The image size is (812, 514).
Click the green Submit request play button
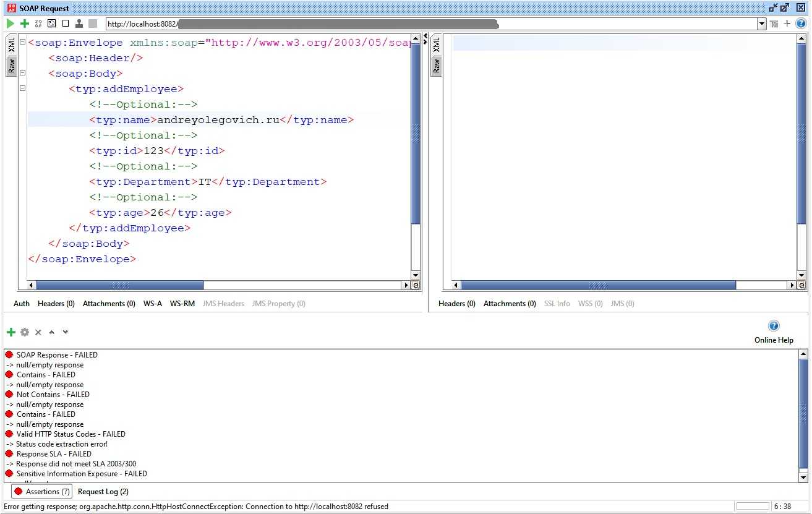coord(11,24)
